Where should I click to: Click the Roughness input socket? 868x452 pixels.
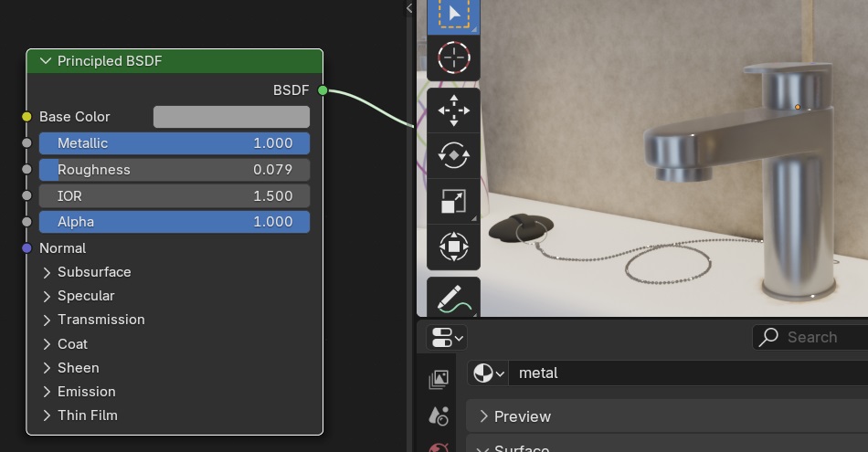pos(26,169)
